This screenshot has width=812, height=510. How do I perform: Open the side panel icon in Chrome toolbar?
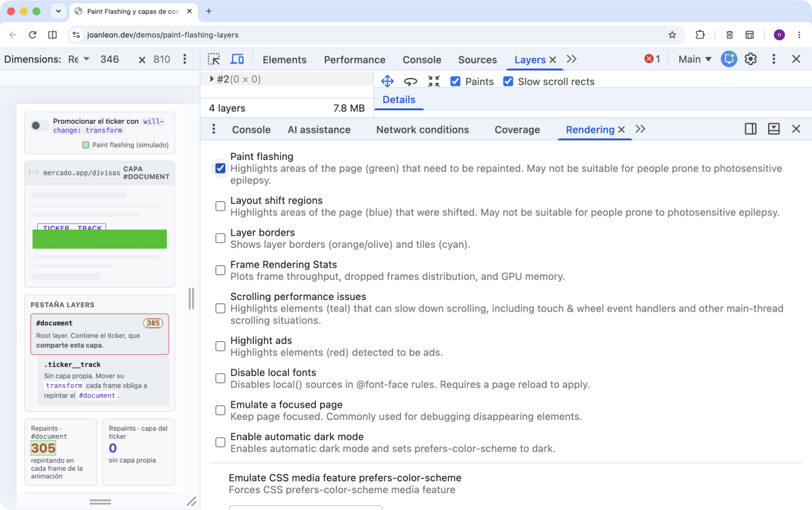(53, 35)
